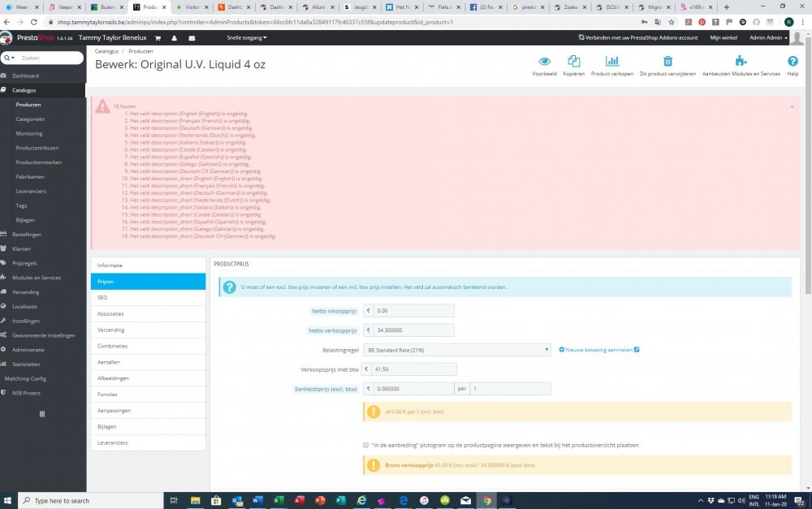Viewport: 812px width, 509px height.
Task: Open the admin user avatar
Action: (x=797, y=38)
